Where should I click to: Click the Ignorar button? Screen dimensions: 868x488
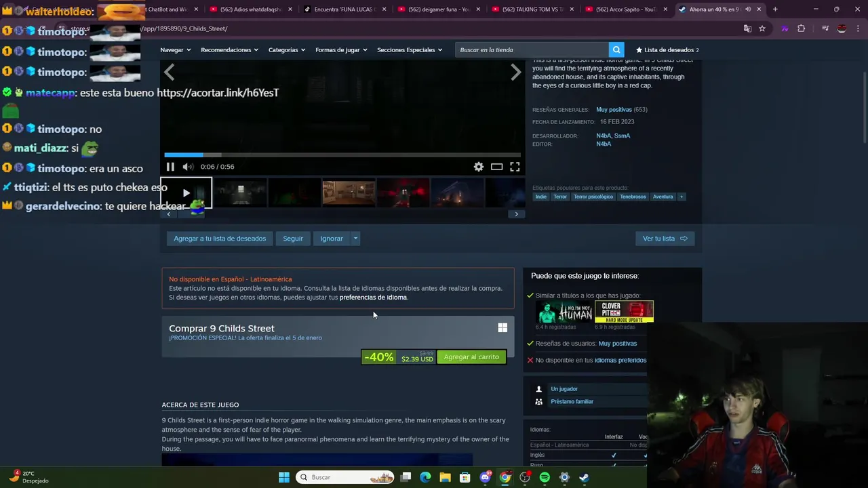click(332, 239)
